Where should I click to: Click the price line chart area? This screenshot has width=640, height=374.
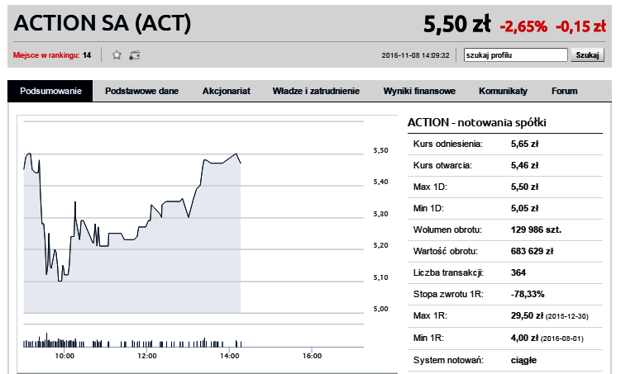tap(193, 217)
